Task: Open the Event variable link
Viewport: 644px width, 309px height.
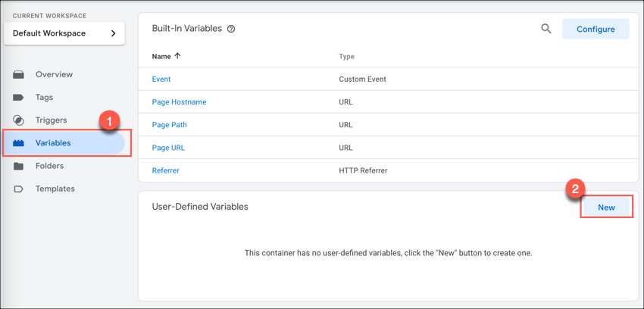Action: [x=161, y=80]
